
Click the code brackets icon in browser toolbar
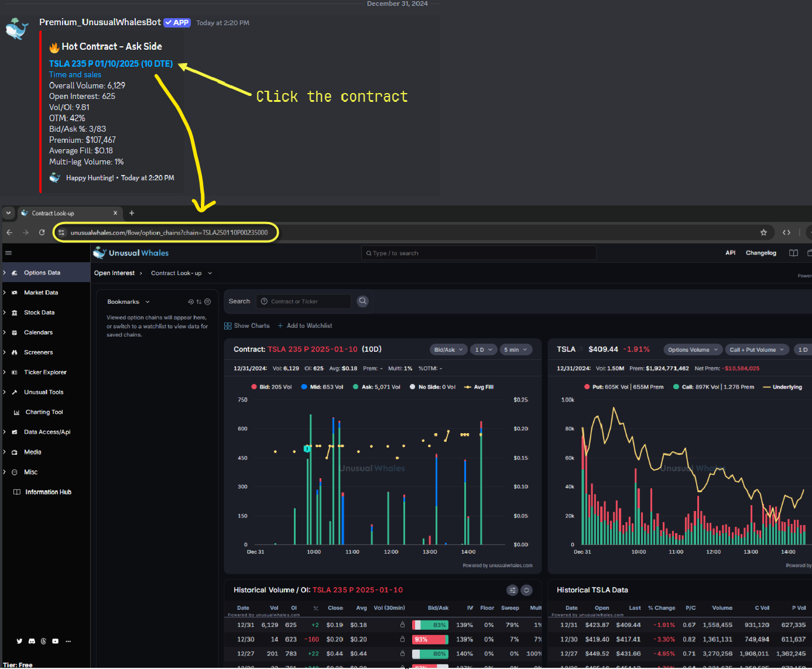[x=786, y=232]
